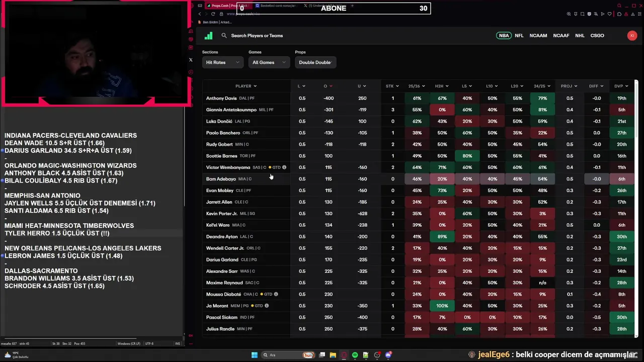Sort by DIFF column header

point(596,86)
